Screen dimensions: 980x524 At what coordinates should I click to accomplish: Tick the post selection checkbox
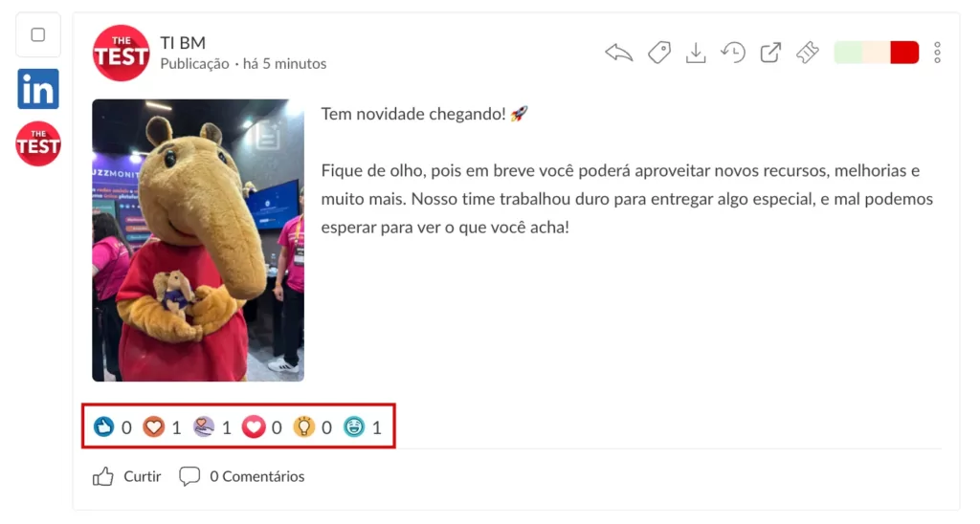[38, 35]
